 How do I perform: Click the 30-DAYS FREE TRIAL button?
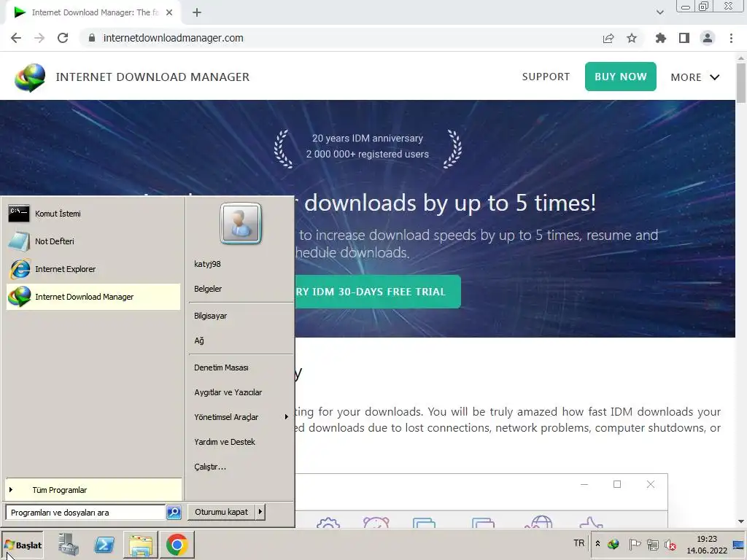coord(378,292)
